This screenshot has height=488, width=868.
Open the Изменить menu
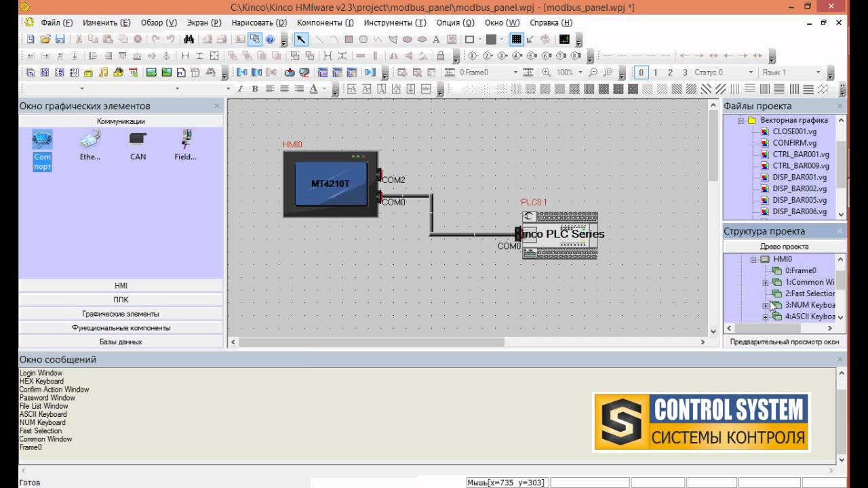pyautogui.click(x=106, y=22)
